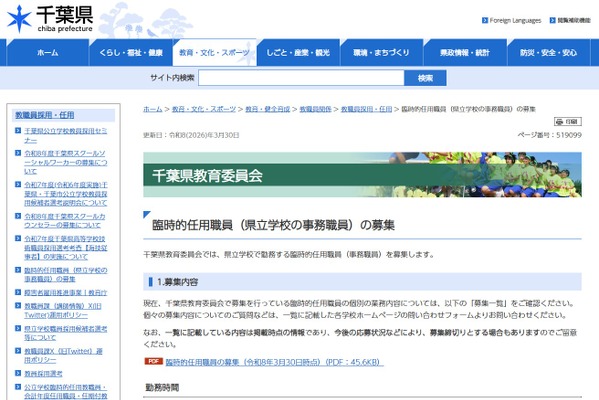This screenshot has height=400, width=599.
Task: Click arrow bullet beside スクールカウンセラーの募集
Action: coord(18,216)
